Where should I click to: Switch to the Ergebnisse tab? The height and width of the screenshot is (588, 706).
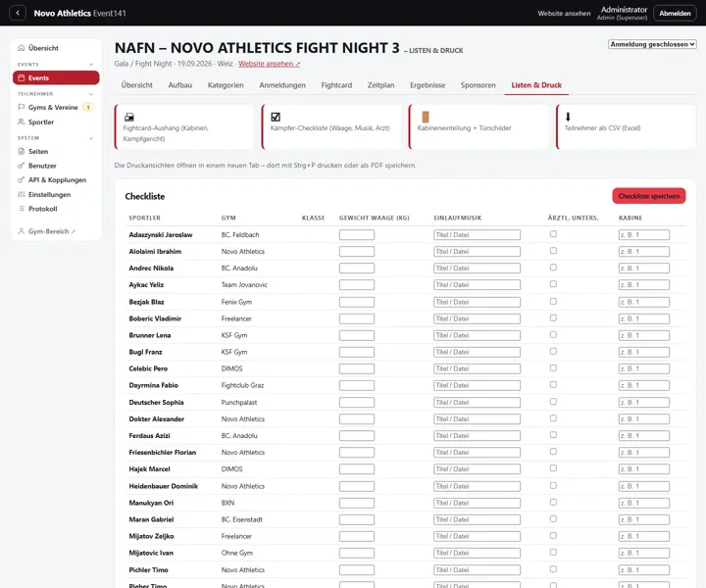(x=428, y=85)
